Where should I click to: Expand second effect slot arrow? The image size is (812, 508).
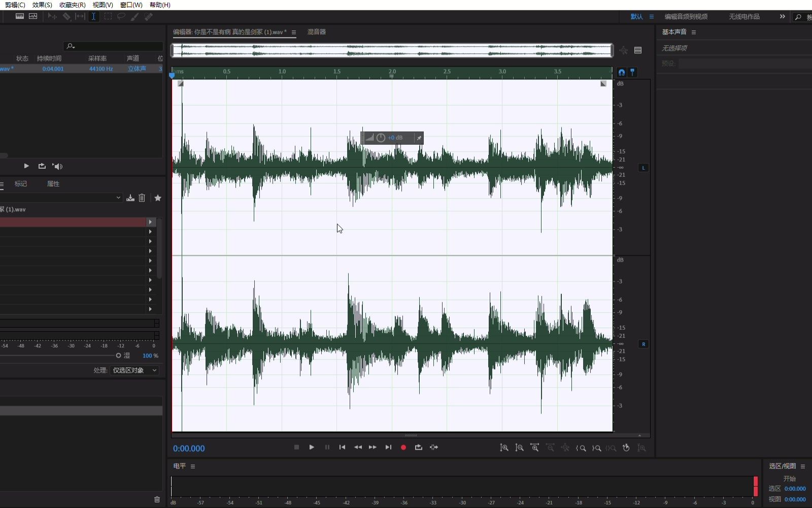click(x=150, y=232)
